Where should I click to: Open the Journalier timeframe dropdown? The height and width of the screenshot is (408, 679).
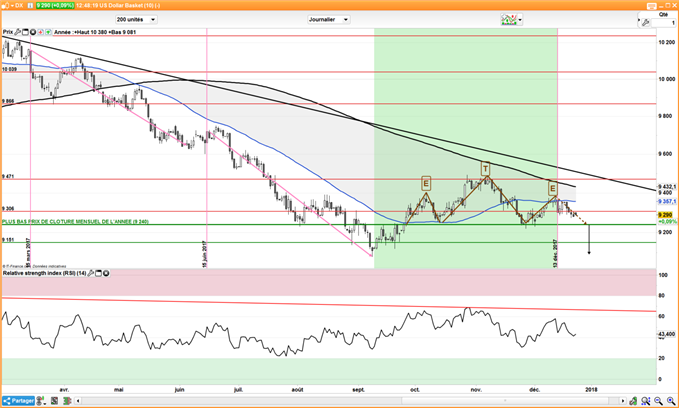pos(329,19)
